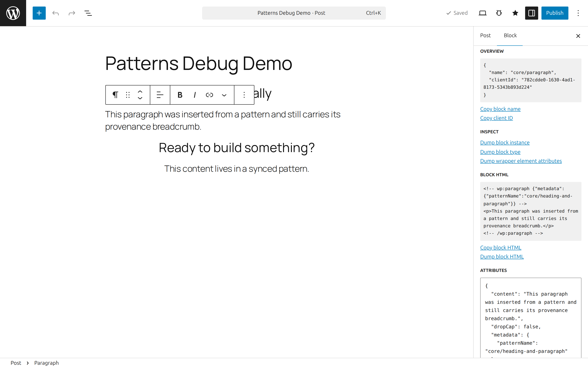This screenshot has height=368, width=588.
Task: Move the block up with the arrow
Action: click(x=140, y=92)
